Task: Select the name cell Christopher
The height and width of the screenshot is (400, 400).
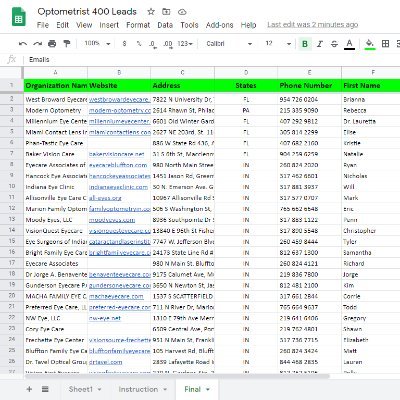Action: [x=371, y=231]
